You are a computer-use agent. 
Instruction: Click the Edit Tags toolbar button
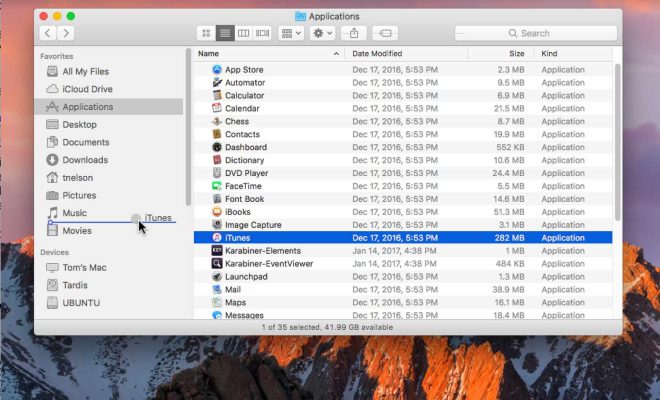[x=385, y=33]
